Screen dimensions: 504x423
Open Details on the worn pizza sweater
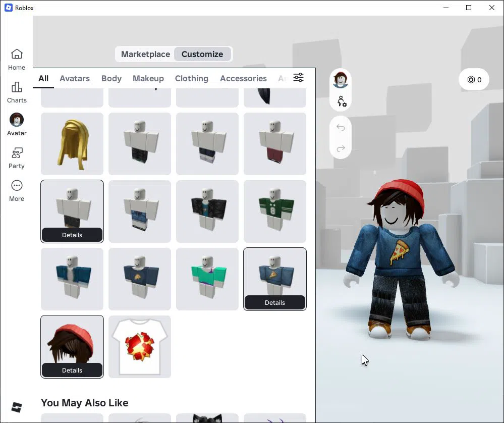[275, 302]
